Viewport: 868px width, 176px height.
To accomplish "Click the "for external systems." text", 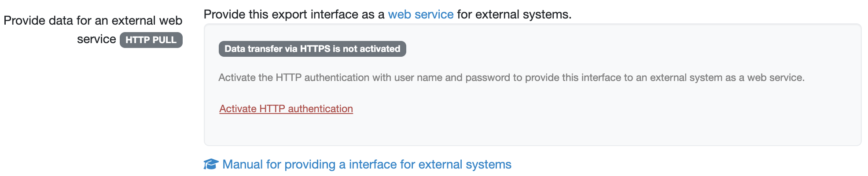I will click(514, 15).
